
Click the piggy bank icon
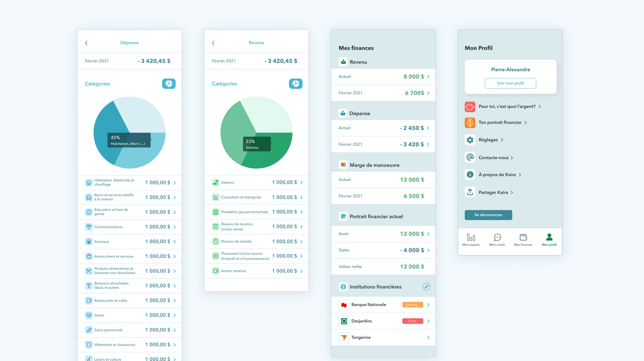[x=470, y=107]
